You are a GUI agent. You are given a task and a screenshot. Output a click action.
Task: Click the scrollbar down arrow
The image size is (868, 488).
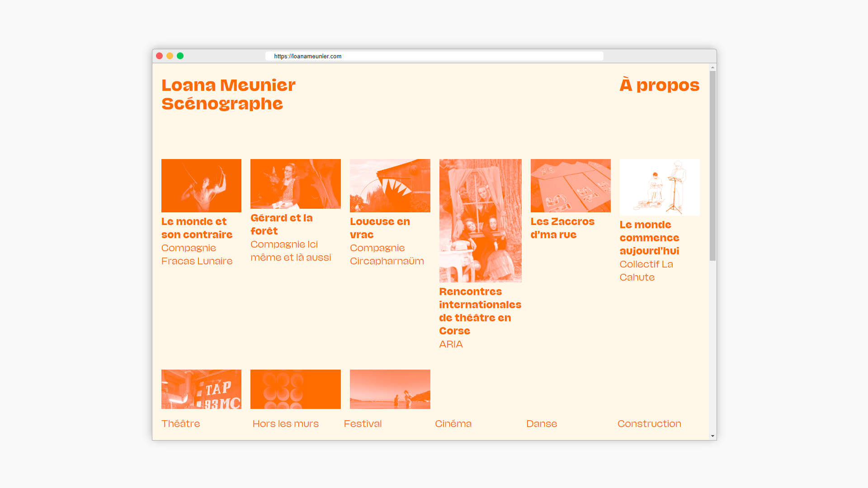(x=712, y=436)
